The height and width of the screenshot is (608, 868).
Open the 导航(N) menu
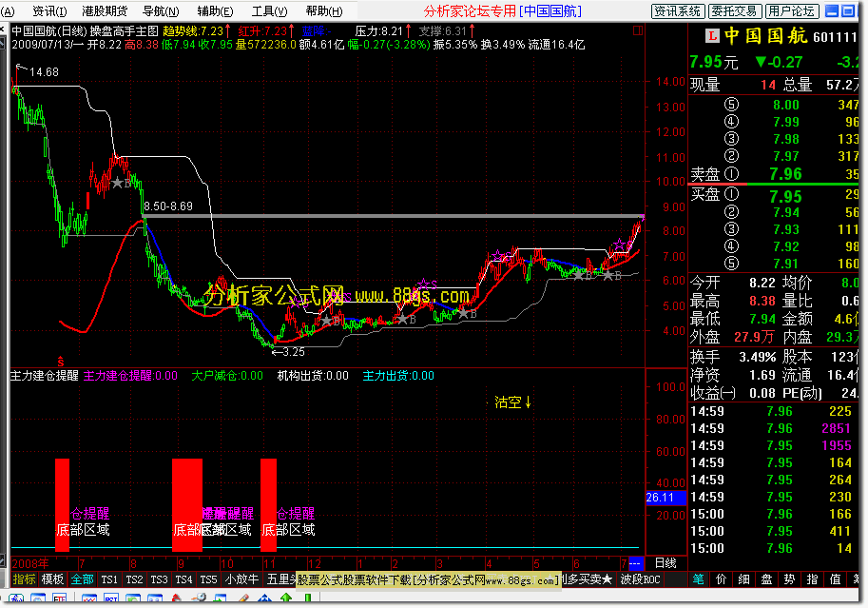click(161, 11)
